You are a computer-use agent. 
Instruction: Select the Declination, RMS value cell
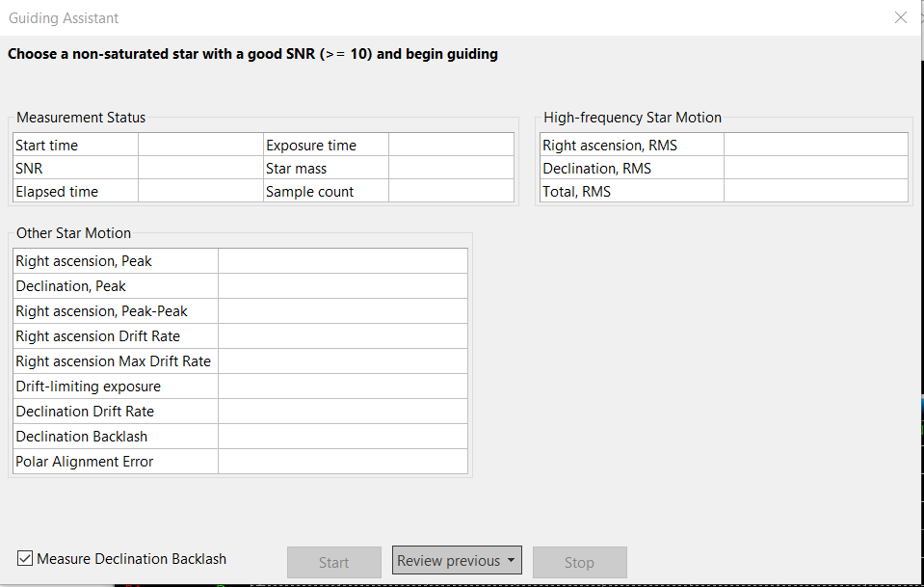815,168
